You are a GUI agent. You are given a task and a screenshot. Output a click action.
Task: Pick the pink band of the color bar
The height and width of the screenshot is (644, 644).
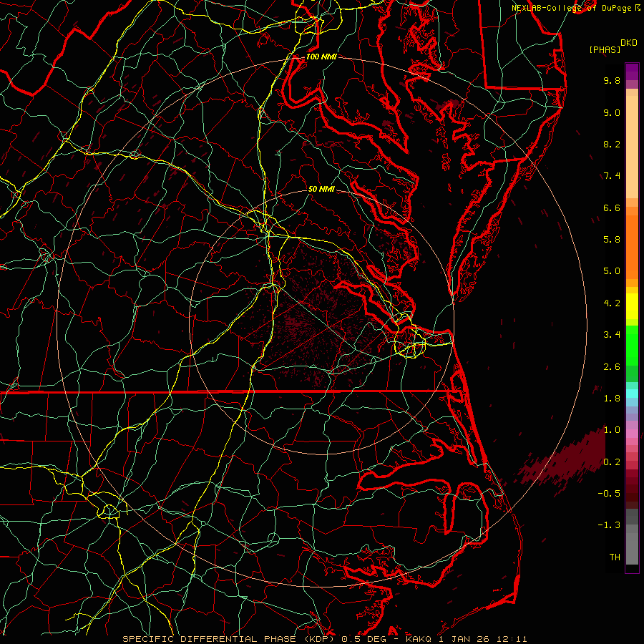click(632, 434)
